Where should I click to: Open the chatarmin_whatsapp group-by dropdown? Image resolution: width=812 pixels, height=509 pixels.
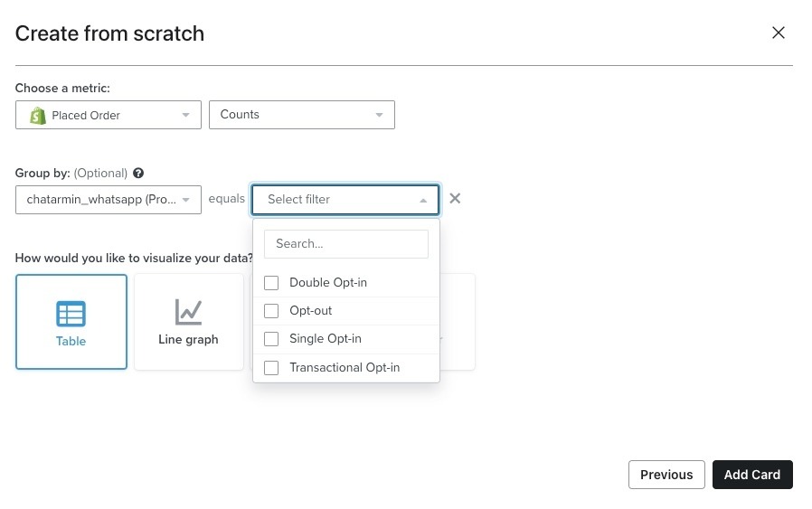pos(109,200)
